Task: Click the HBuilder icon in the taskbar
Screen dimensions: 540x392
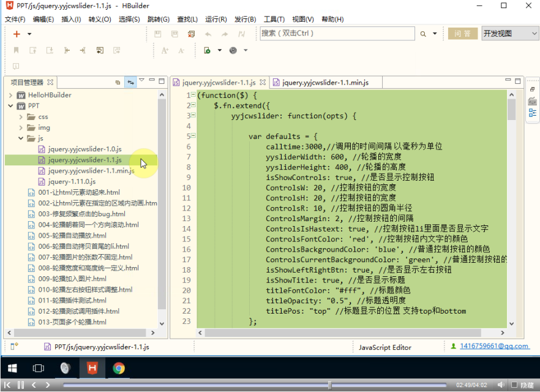Action: [92, 367]
